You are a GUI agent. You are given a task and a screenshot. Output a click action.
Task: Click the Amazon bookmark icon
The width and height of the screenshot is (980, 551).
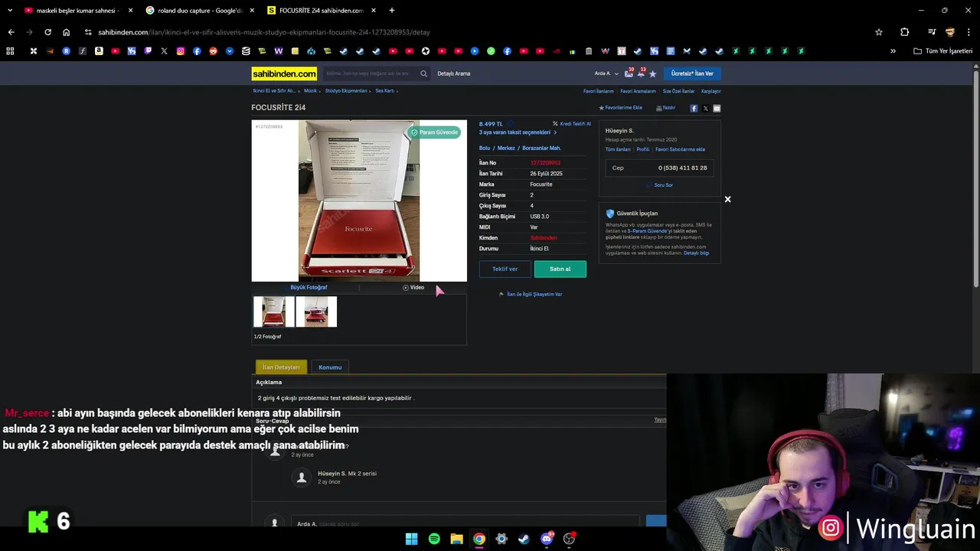[x=99, y=51]
